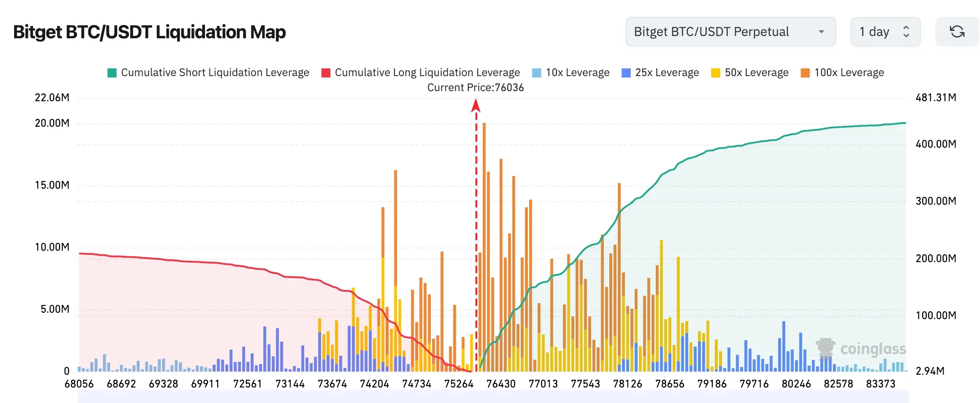This screenshot has width=980, height=403.
Task: Toggle 10x Leverage series legend
Action: [571, 72]
